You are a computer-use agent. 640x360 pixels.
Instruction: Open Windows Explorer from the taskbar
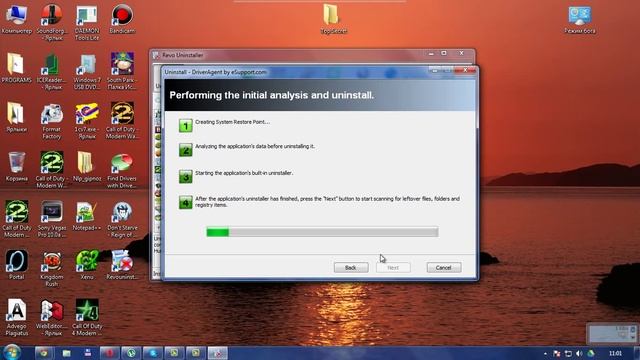point(66,353)
